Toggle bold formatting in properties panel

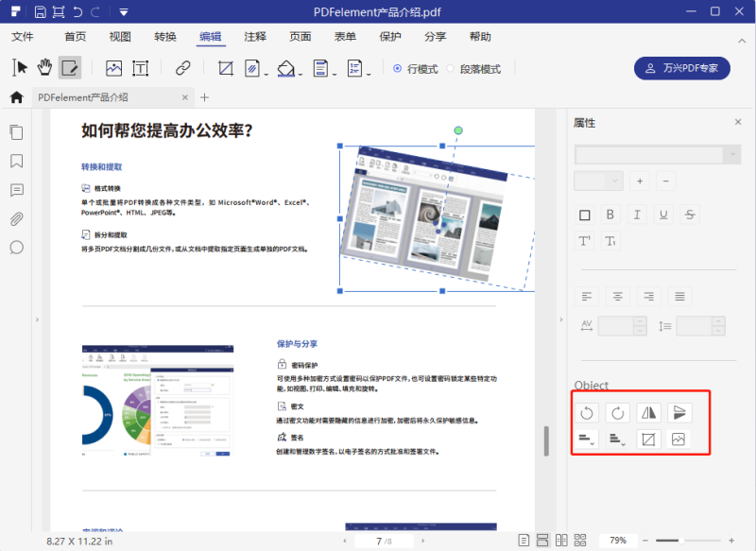(x=610, y=215)
